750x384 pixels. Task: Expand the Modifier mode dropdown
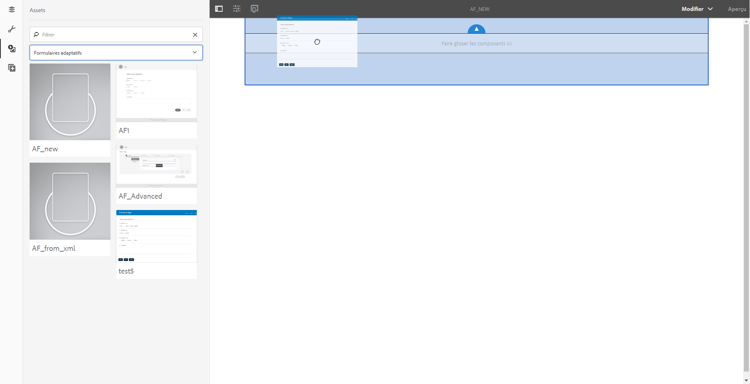tap(697, 9)
